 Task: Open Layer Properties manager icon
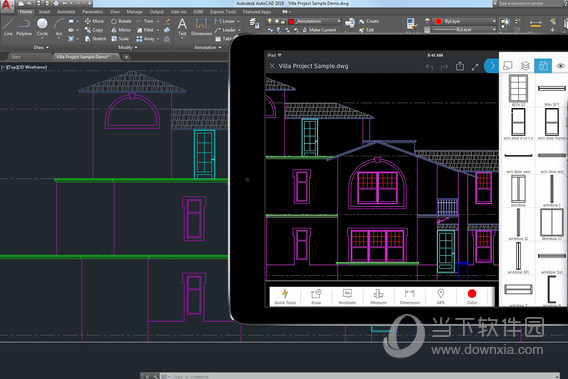click(x=254, y=24)
